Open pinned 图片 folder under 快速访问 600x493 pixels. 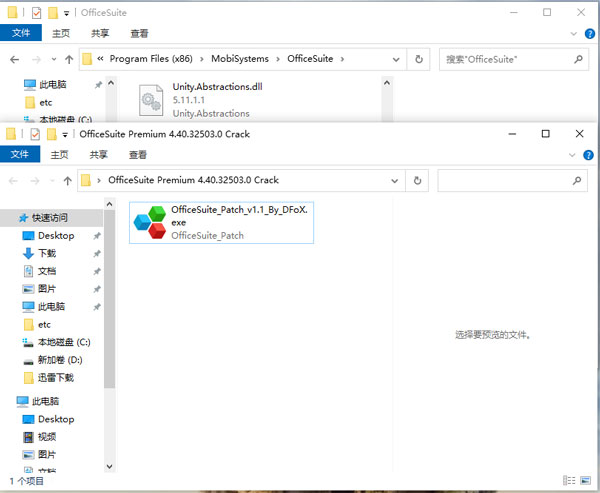tap(47, 289)
